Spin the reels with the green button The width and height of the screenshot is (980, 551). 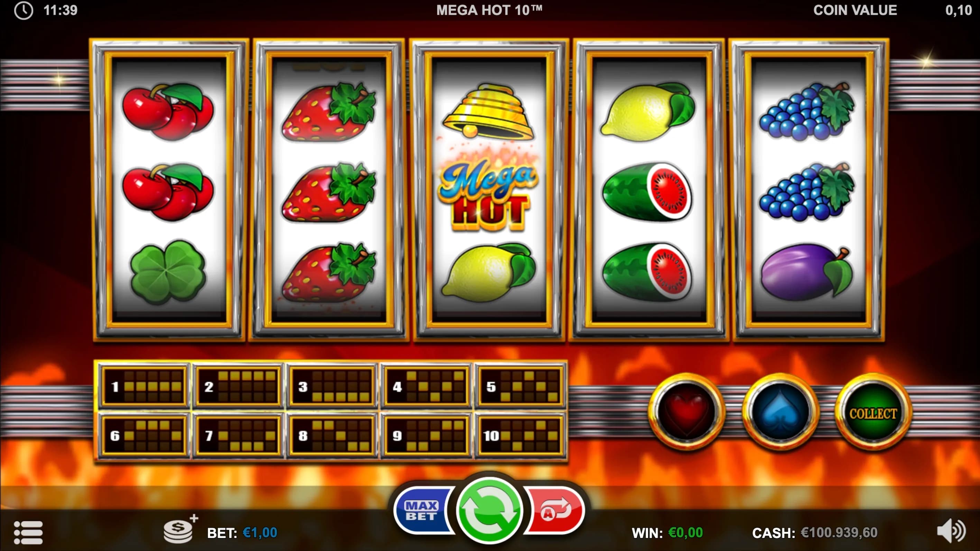click(489, 510)
